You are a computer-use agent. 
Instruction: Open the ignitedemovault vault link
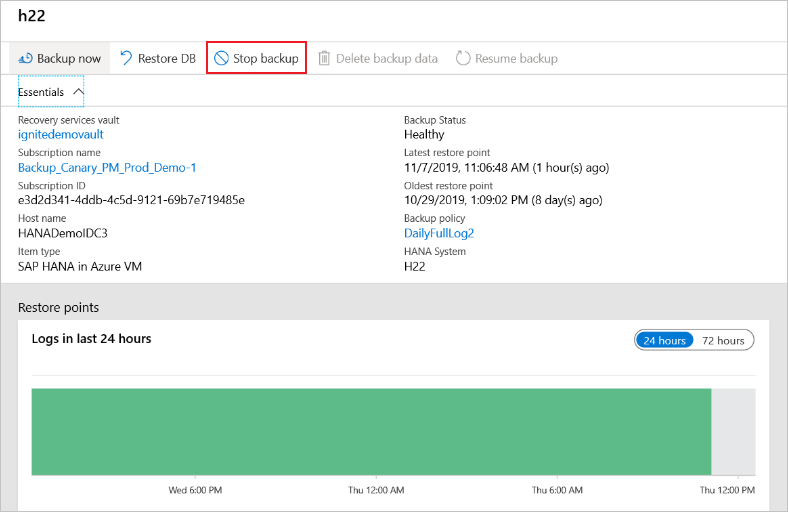(61, 134)
